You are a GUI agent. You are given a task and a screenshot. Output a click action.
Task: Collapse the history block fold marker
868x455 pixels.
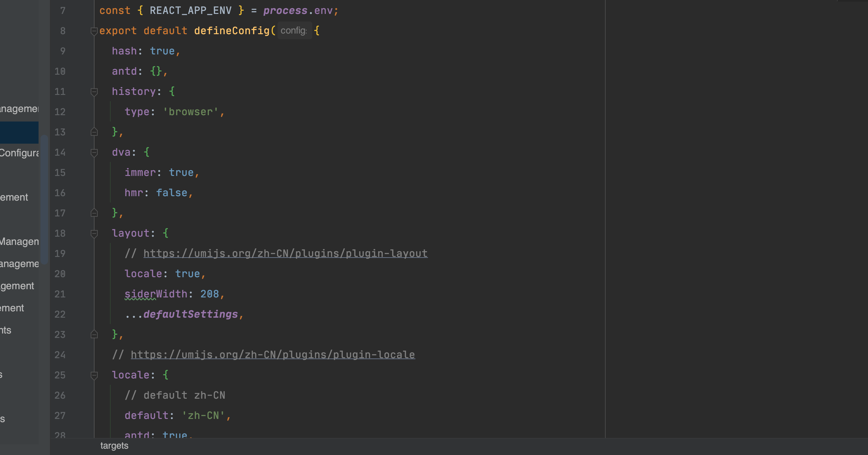click(x=94, y=92)
